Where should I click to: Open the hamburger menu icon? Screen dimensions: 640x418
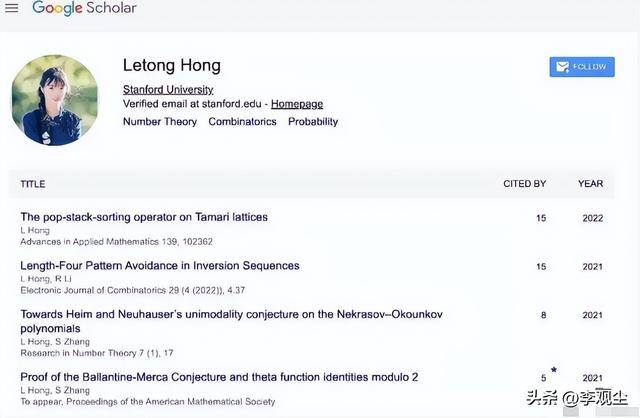point(12,8)
